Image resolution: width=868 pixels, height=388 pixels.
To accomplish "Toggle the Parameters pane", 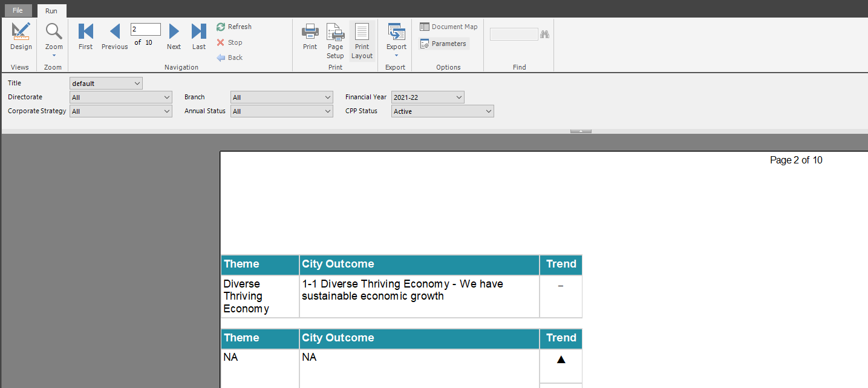I will point(443,44).
